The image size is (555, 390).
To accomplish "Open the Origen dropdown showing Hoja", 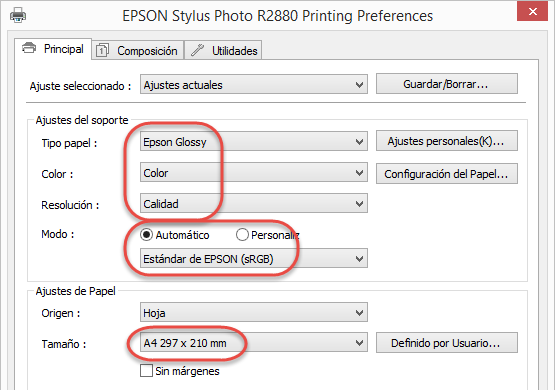I will (254, 312).
